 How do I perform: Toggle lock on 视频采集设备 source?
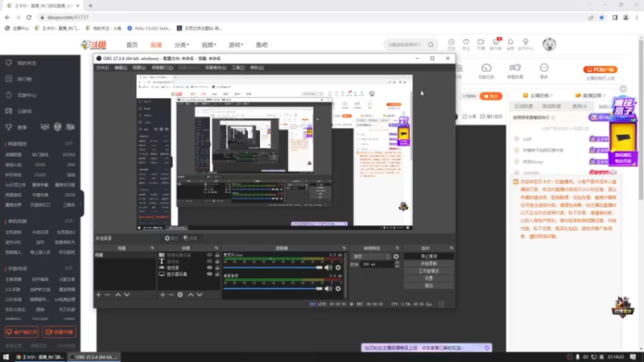click(x=217, y=255)
